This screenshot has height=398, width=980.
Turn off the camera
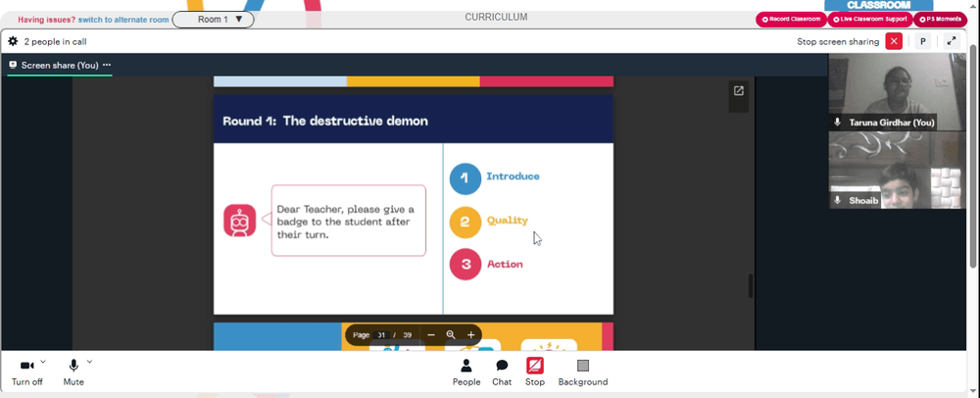pos(26,372)
